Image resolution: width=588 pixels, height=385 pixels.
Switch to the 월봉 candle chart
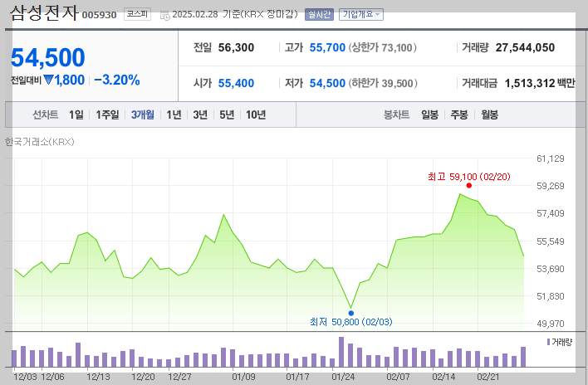[490, 115]
